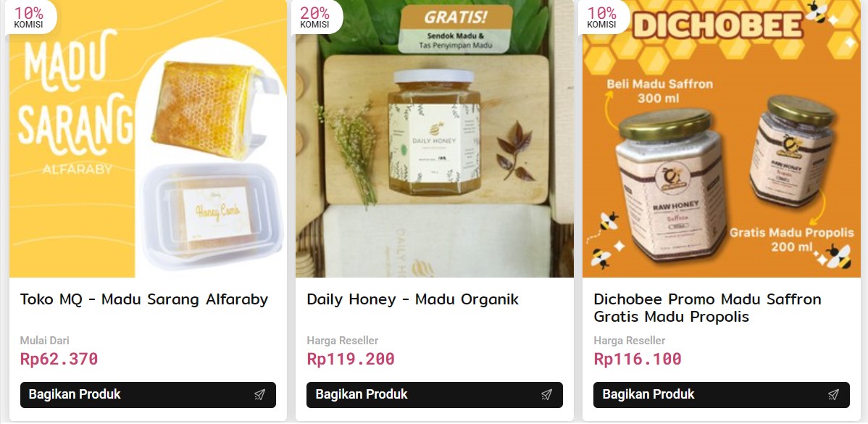Viewport: 868px width, 424px height.
Task: Click the Mulai Dari label above Rp62.370
Action: [x=45, y=341]
